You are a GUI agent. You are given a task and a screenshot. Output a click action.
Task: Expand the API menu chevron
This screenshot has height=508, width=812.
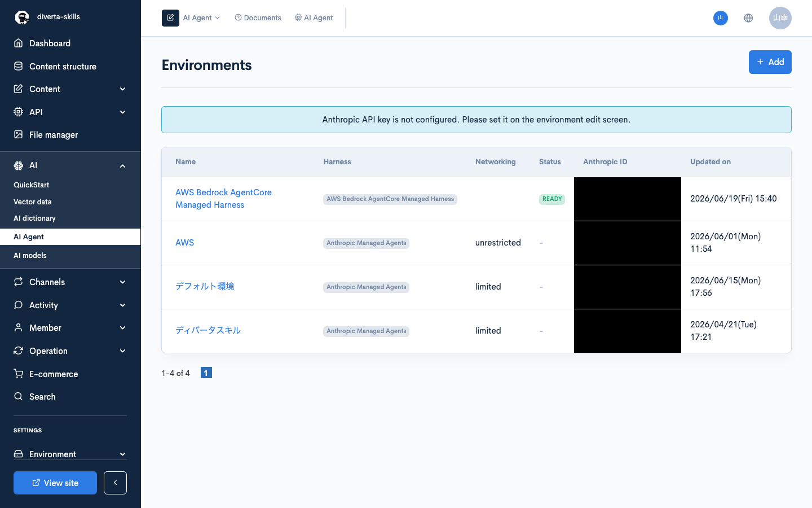pos(123,112)
